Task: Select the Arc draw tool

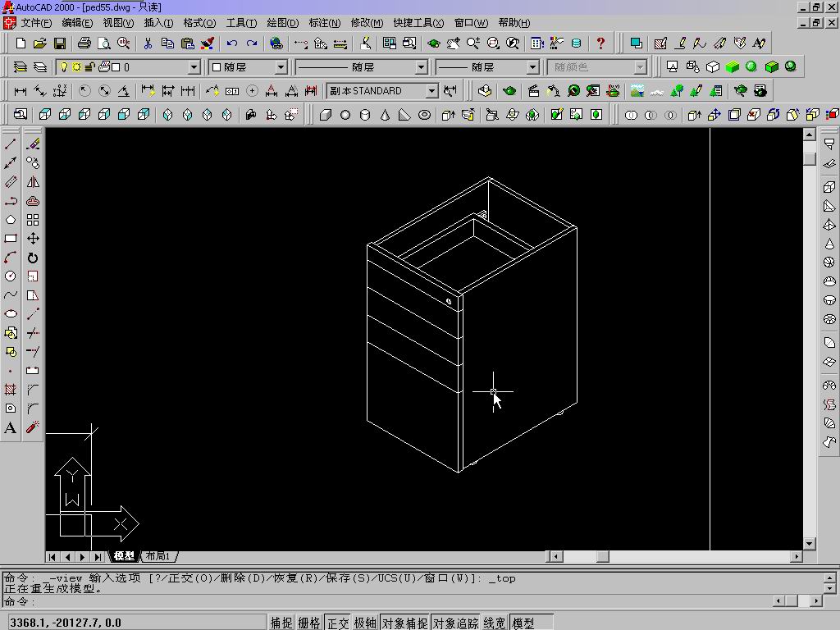Action: pyautogui.click(x=10, y=258)
